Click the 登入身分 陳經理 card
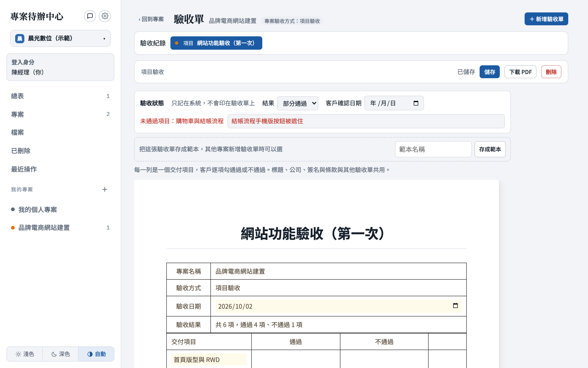This screenshot has height=368, width=588. [x=60, y=67]
